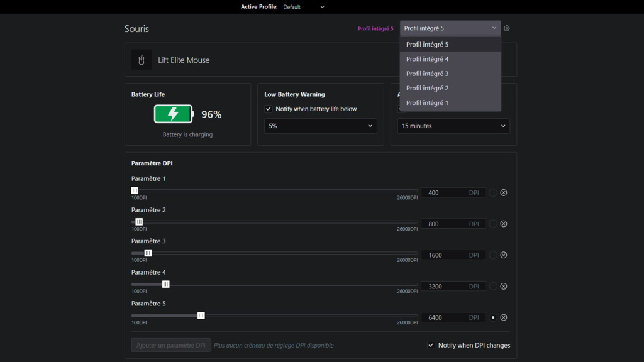Click the magenta Profil intégré 5 label

point(375,29)
